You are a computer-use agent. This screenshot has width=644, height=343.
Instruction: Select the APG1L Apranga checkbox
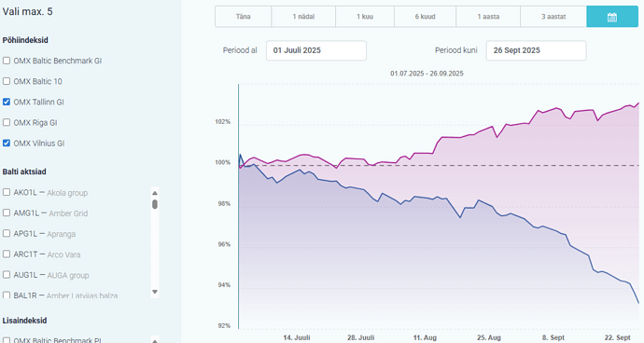pos(7,233)
